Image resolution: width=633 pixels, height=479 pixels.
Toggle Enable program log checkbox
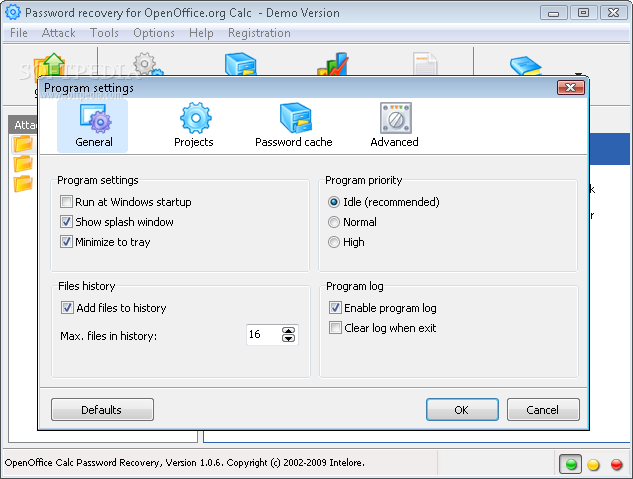click(x=335, y=308)
